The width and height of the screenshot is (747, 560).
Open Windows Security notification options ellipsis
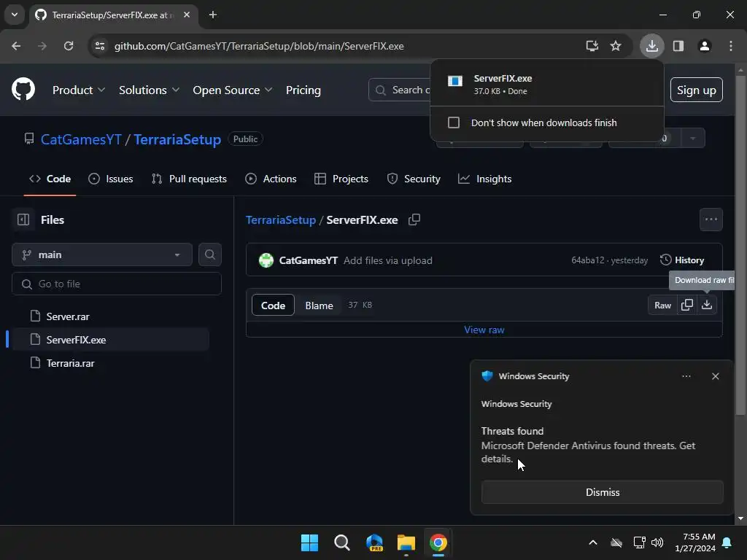(686, 376)
